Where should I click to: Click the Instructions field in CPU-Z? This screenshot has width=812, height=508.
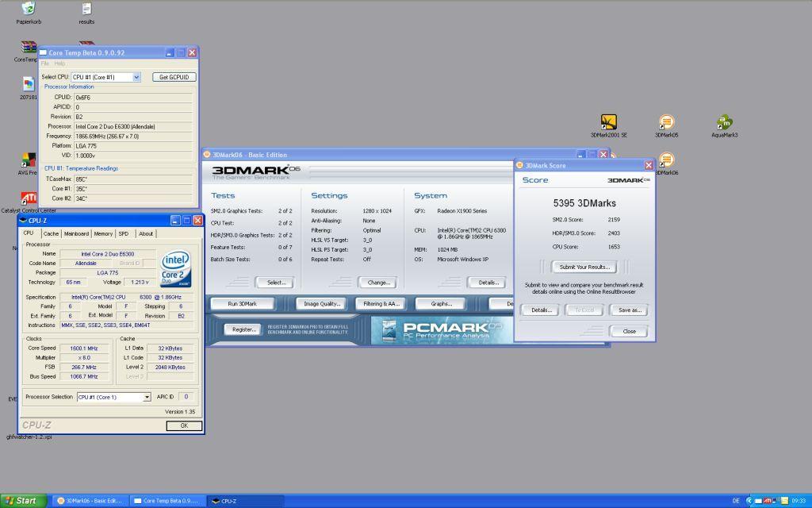[x=126, y=325]
